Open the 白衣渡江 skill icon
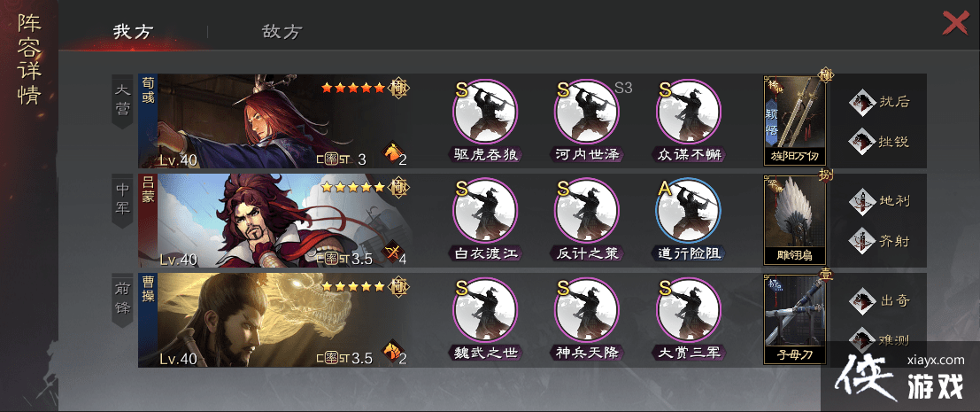The width and height of the screenshot is (980, 412). pos(485,211)
